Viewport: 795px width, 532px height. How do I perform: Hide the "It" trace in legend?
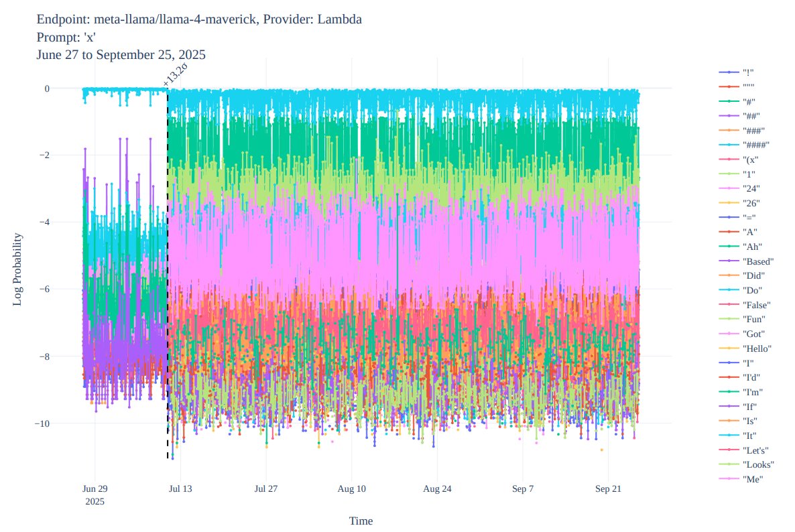point(738,436)
